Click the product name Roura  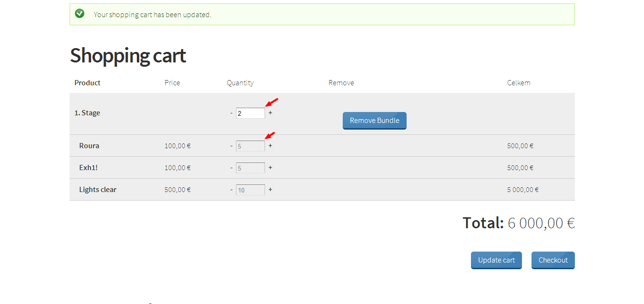tap(89, 145)
